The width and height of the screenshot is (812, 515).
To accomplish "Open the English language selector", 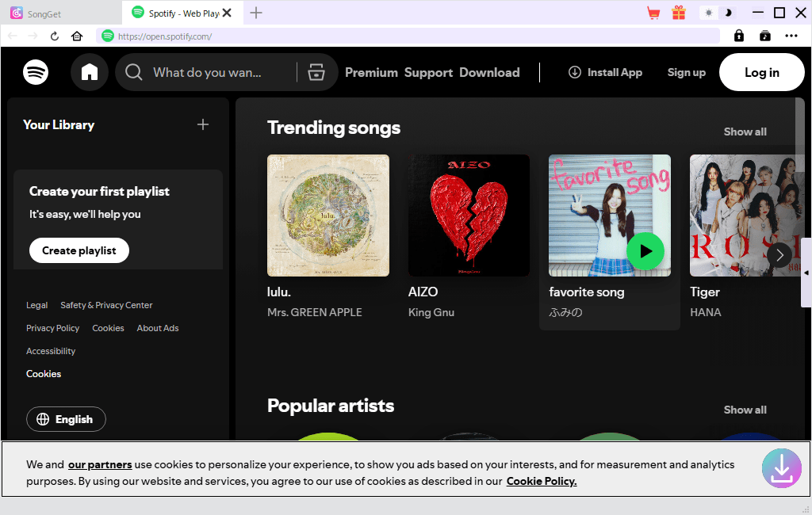I will pyautogui.click(x=66, y=419).
